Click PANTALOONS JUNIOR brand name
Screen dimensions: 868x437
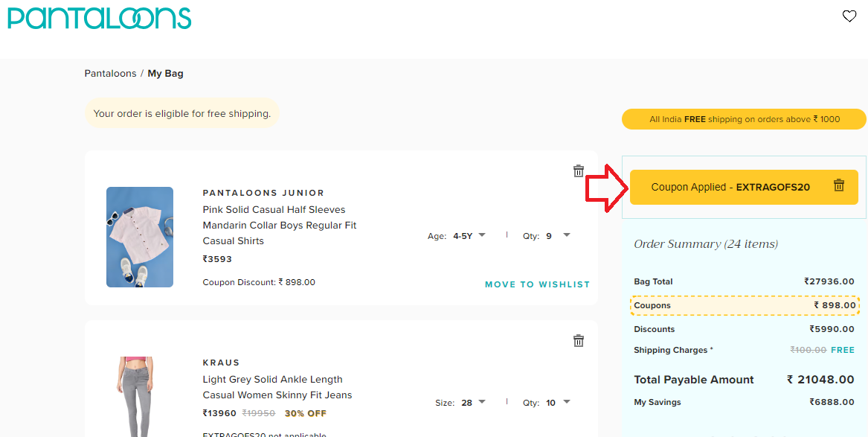tap(263, 193)
